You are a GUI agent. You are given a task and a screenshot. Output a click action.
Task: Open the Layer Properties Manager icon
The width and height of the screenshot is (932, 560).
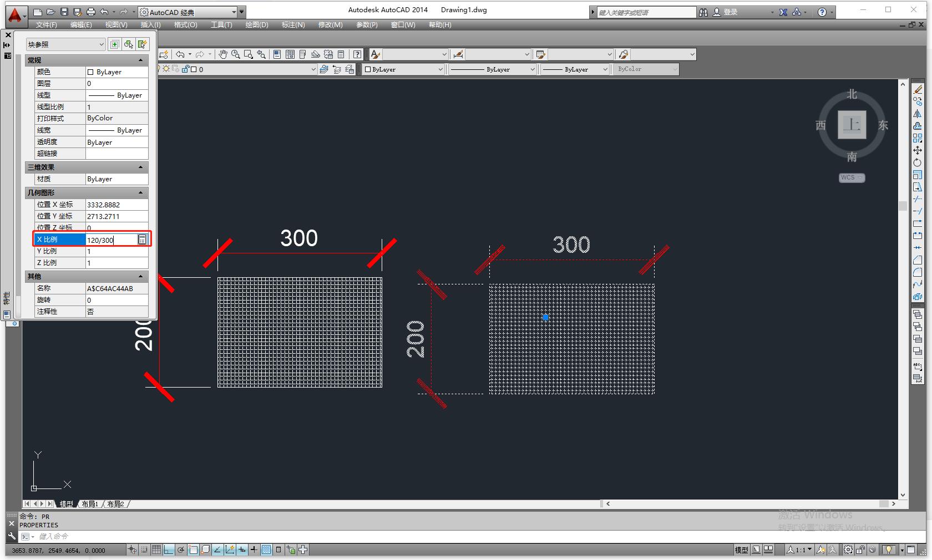(324, 69)
